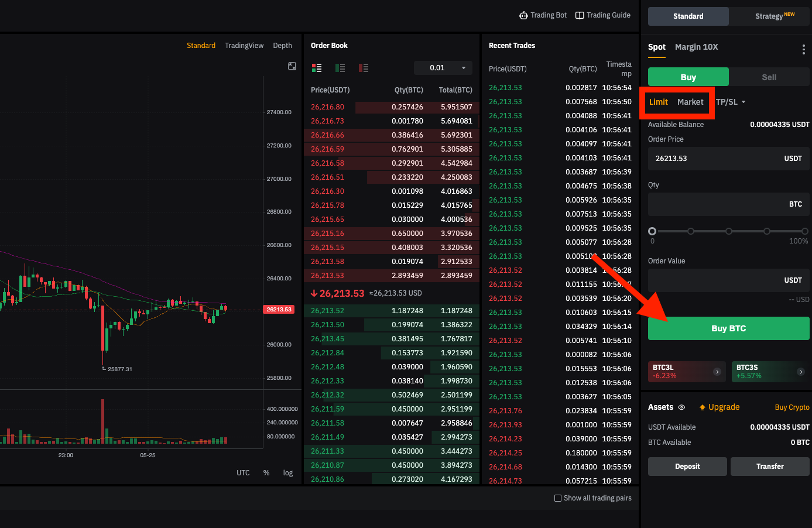Screen dimensions: 812x528
Task: Select ask price 26,216.80 in order book
Action: click(327, 107)
